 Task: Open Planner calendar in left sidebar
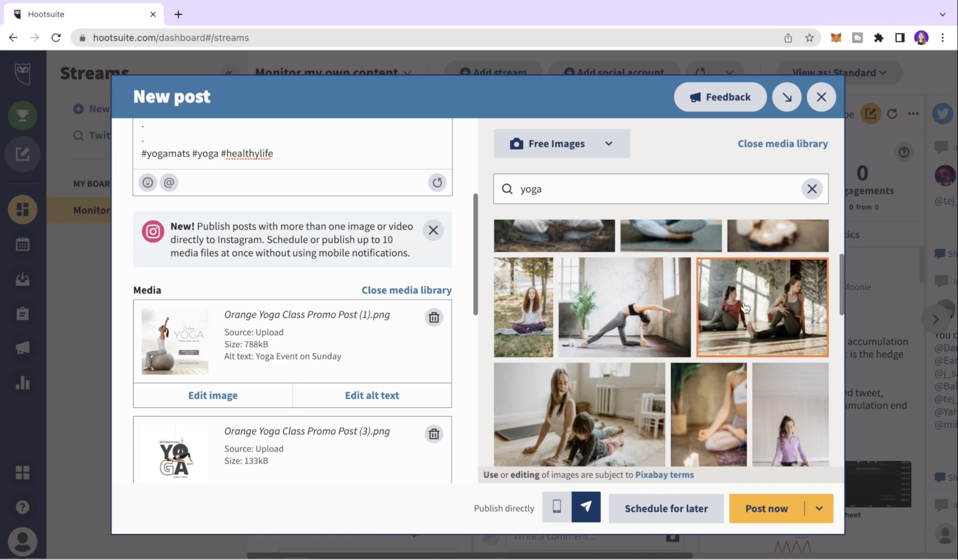23,244
